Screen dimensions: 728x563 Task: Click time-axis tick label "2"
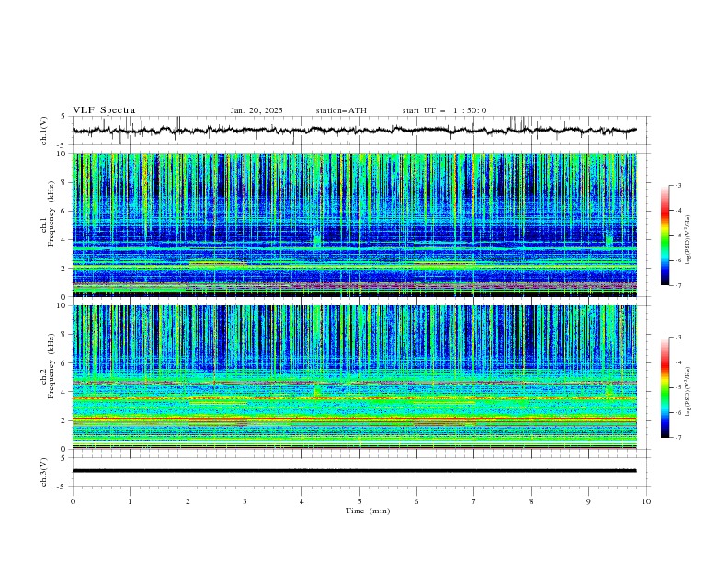(x=188, y=501)
